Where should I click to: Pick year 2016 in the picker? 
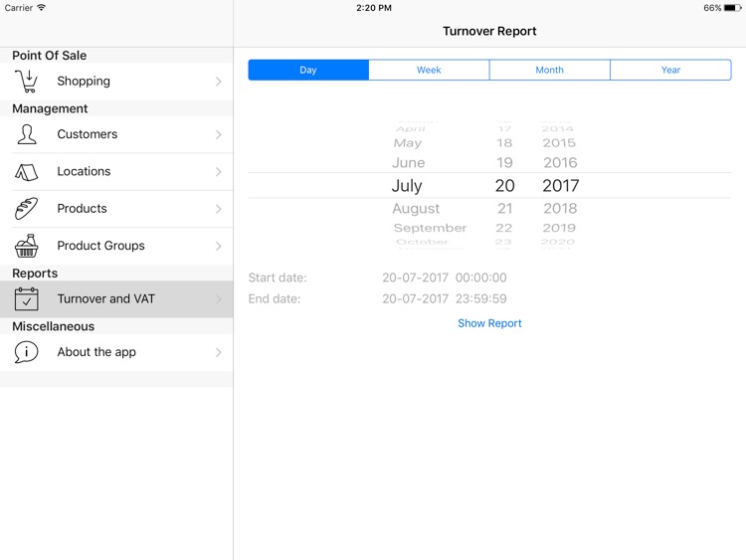[x=560, y=163]
